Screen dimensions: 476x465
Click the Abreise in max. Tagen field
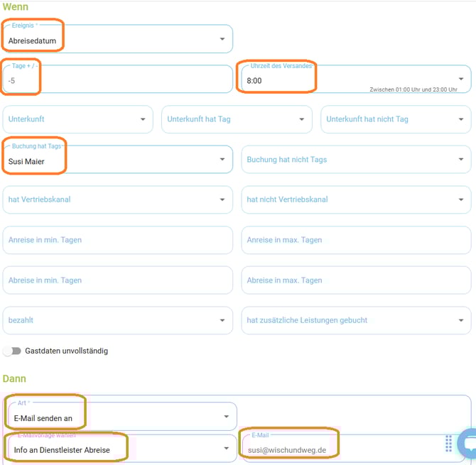coord(355,280)
